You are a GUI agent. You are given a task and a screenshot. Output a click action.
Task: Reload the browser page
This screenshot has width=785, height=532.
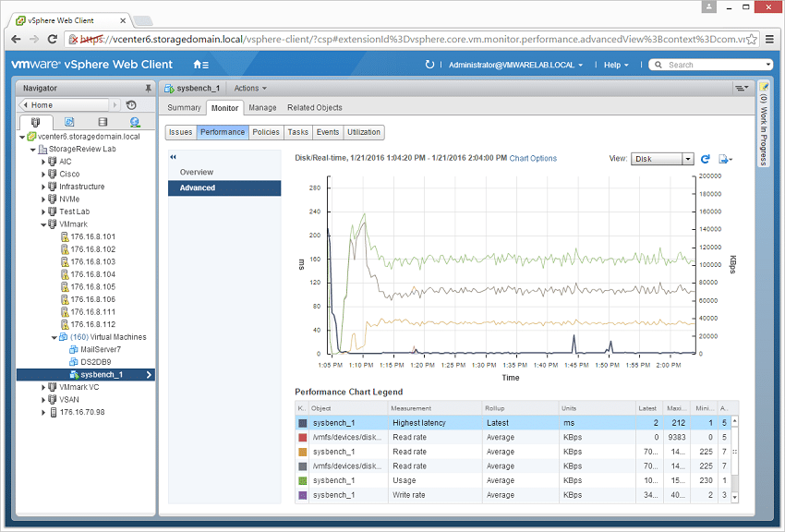coord(52,39)
